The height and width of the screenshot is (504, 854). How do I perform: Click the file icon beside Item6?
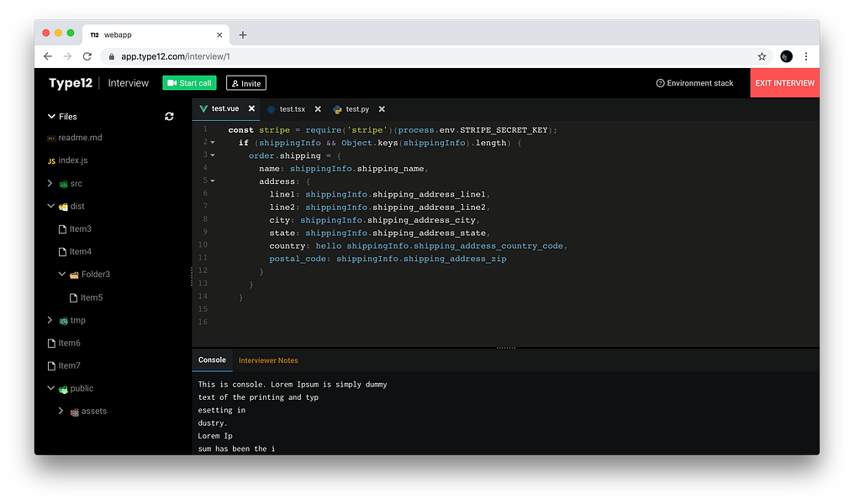[51, 344]
